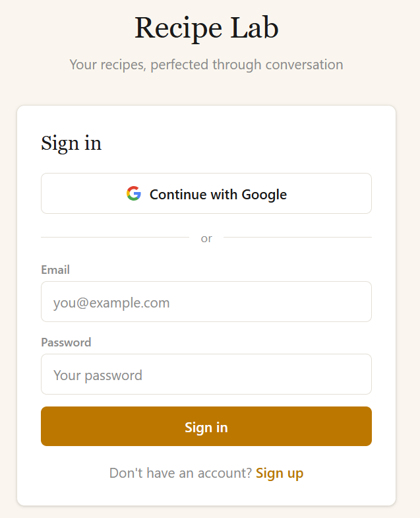Focus the Email input field
420x518 pixels.
pos(206,302)
